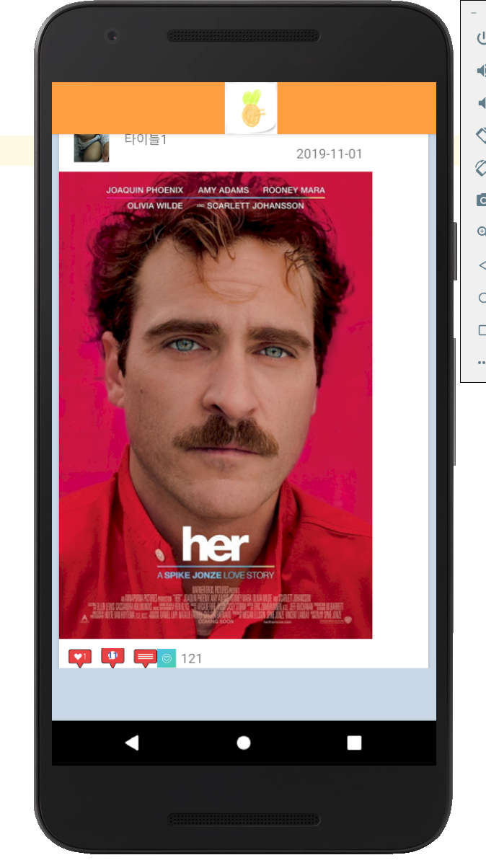The image size is (486, 868).
Task: Minimize the emulator toolbar window
Action: [x=474, y=13]
